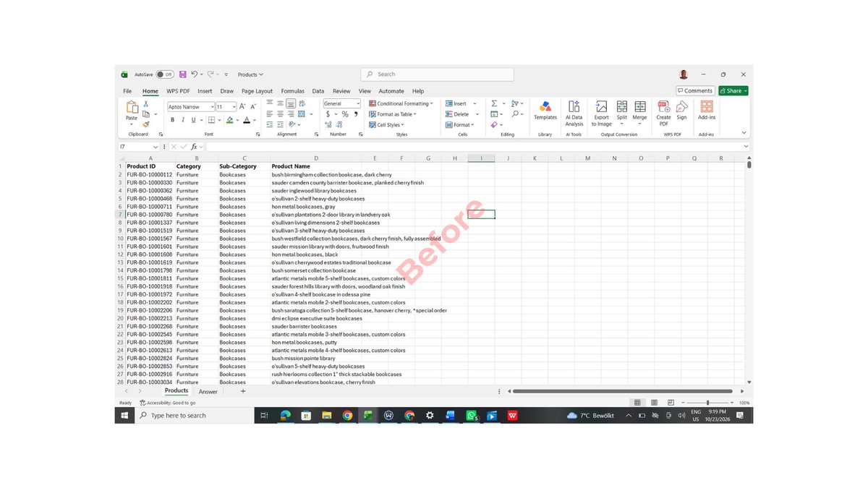Open the Name Box dropdown arrow

click(x=156, y=147)
